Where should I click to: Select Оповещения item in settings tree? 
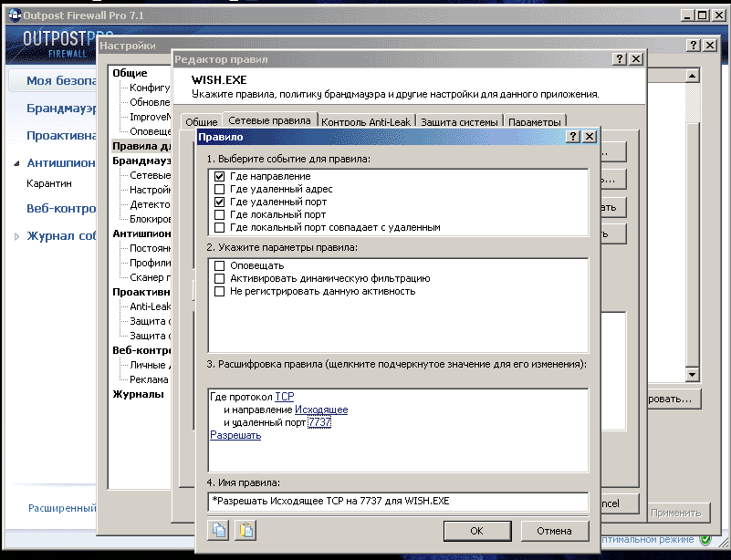150,131
